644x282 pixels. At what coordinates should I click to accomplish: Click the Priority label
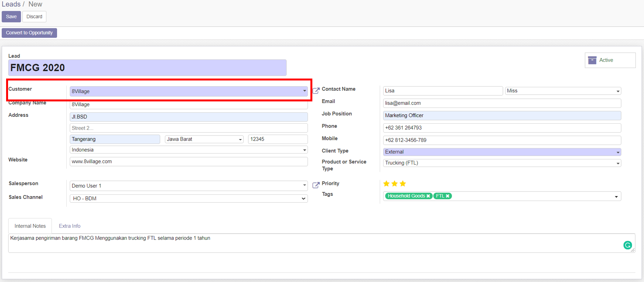330,183
